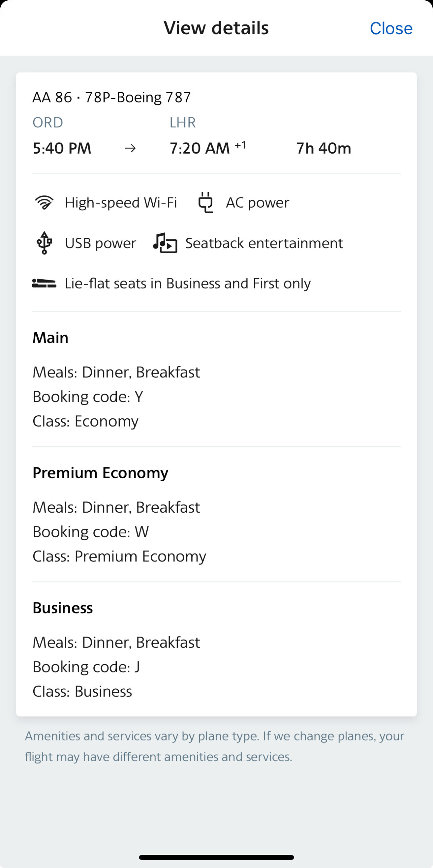Tap the AC power plug icon
The image size is (433, 868).
tap(205, 202)
